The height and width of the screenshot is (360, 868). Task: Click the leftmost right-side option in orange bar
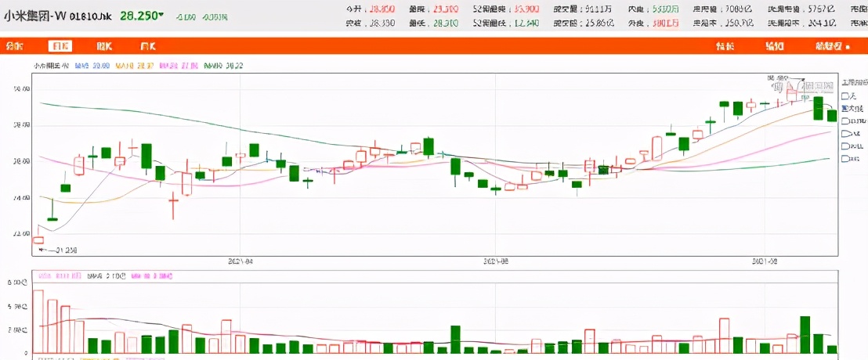pos(725,46)
